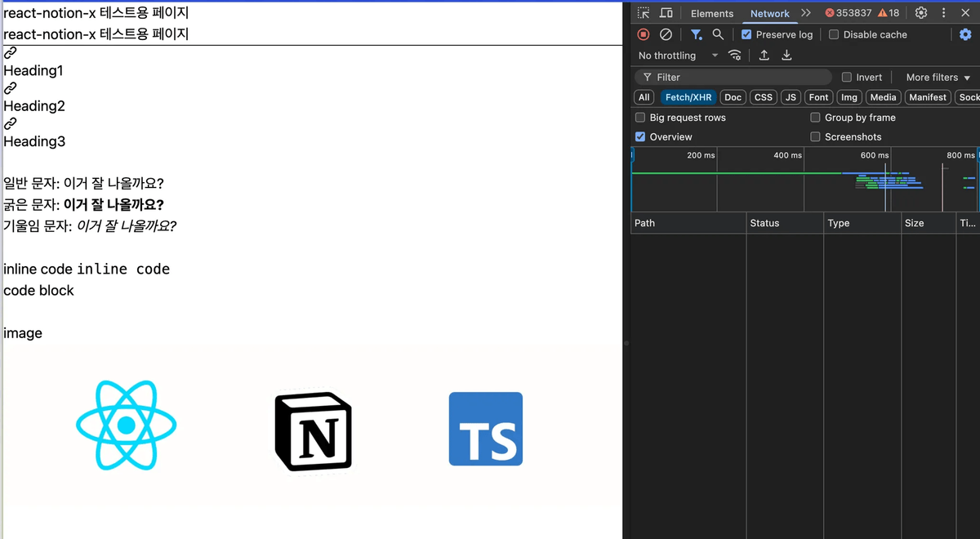Sort requests by Path column header
The image size is (980, 539).
pos(688,223)
